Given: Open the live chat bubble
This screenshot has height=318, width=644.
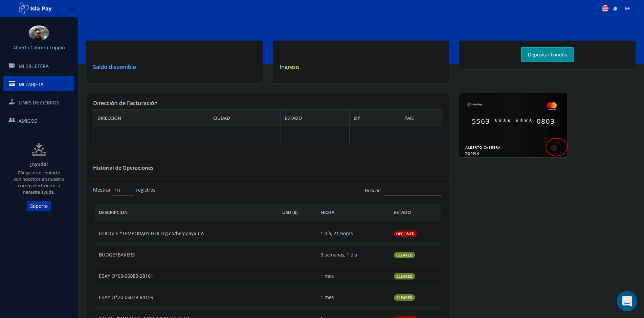Looking at the screenshot, I should point(627,301).
